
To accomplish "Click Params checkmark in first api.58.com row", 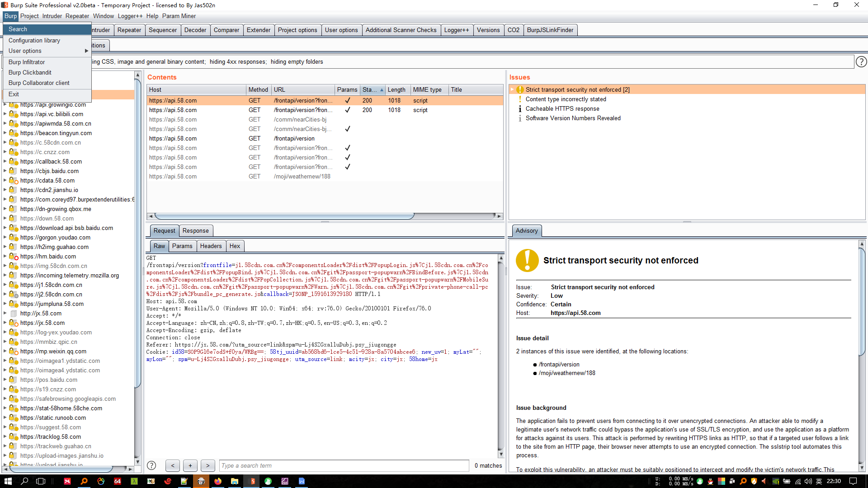I will (347, 101).
